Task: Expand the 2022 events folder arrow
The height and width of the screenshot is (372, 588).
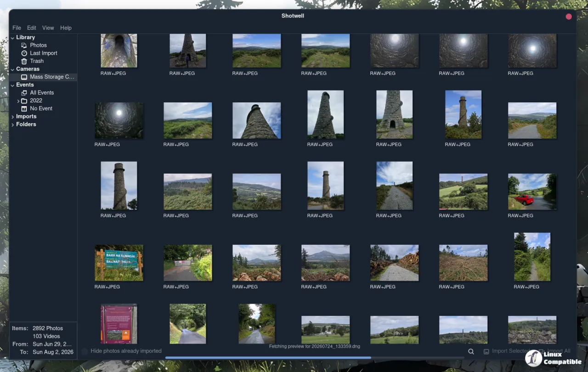Action: (18, 101)
